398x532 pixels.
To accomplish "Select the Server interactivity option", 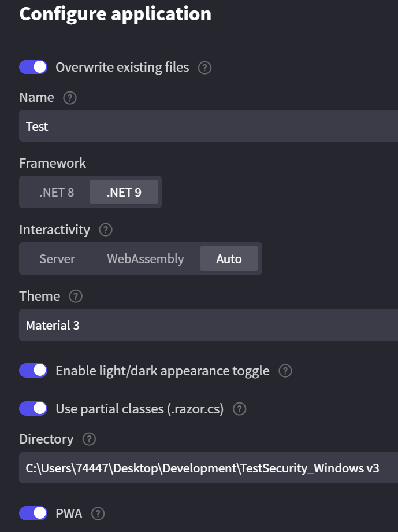I will pyautogui.click(x=57, y=258).
